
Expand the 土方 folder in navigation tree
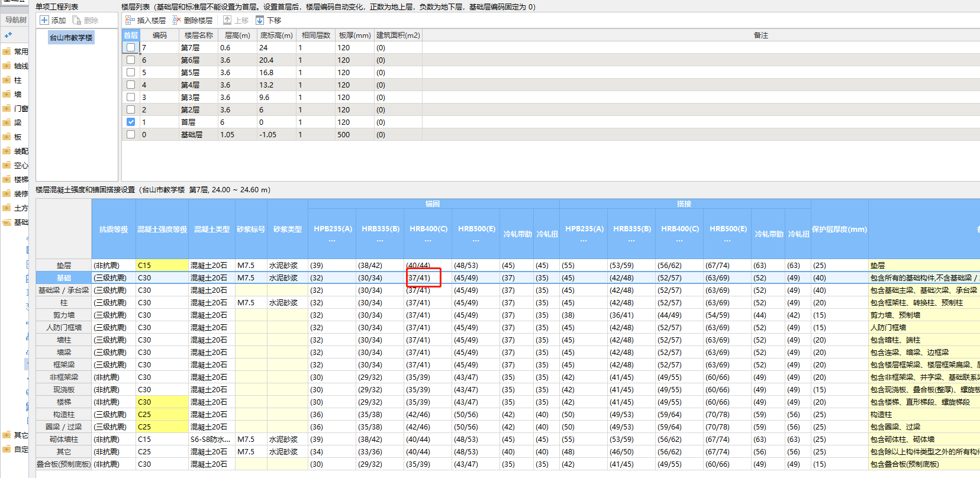[x=7, y=208]
